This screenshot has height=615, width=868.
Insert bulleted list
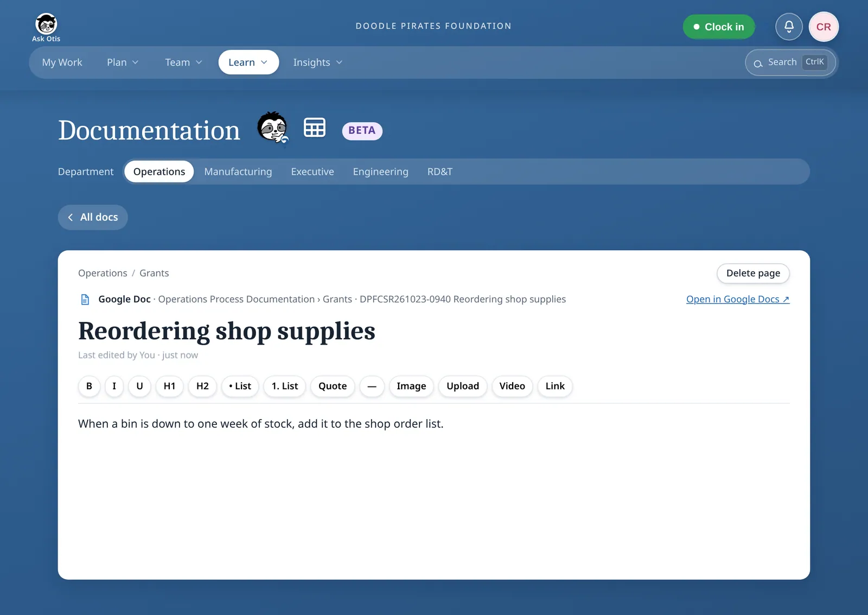240,386
